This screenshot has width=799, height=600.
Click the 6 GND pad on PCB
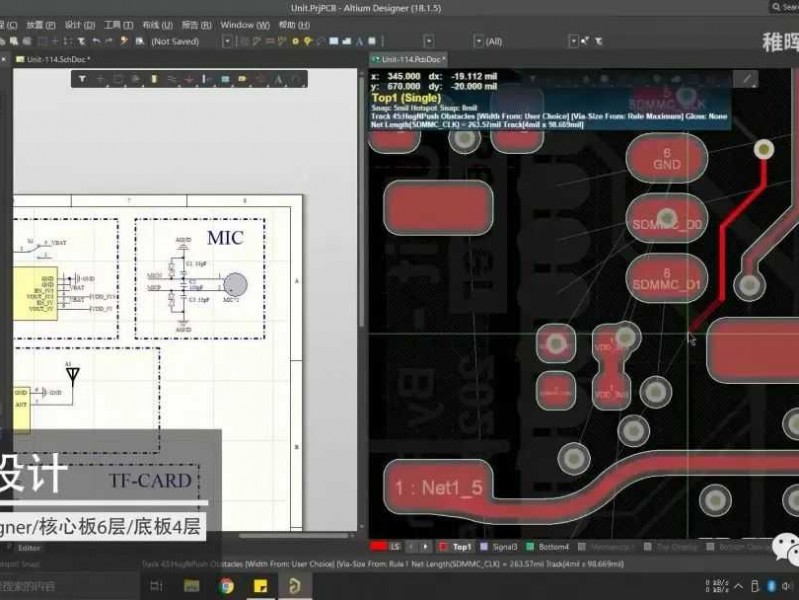tap(667, 159)
